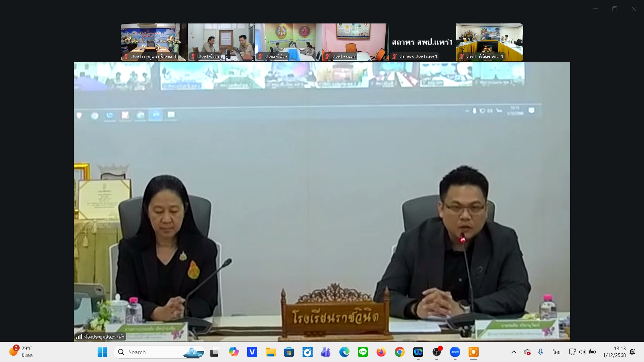Launch Firefox from the taskbar

pos(381,352)
